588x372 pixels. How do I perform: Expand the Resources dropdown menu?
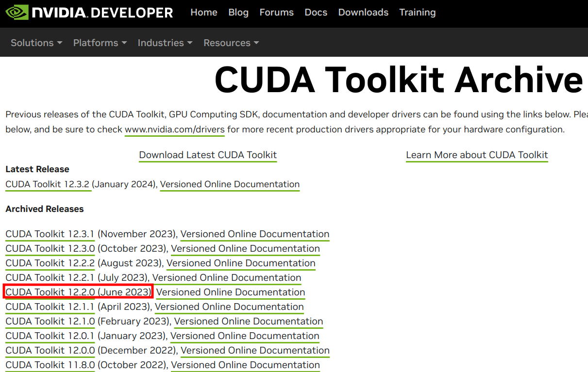point(231,43)
